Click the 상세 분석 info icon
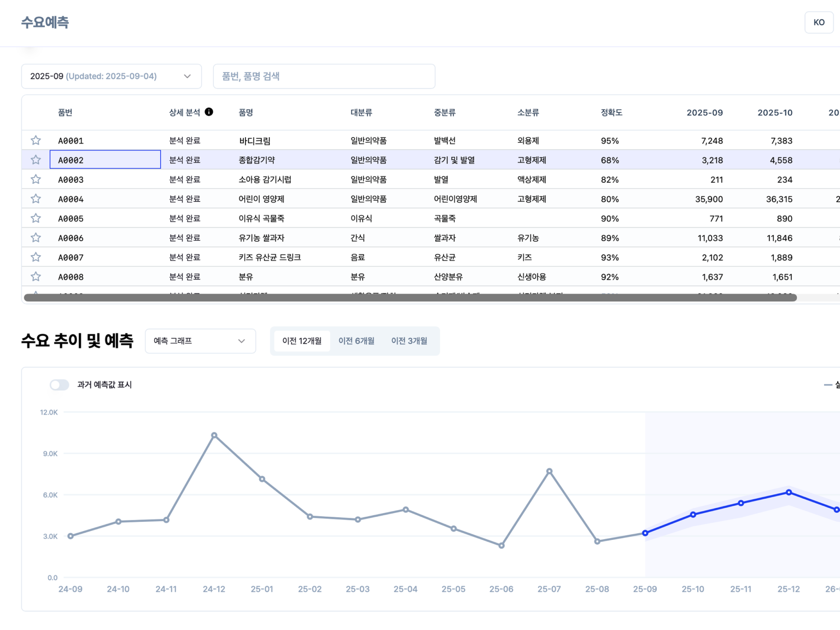The width and height of the screenshot is (840, 630). click(209, 112)
